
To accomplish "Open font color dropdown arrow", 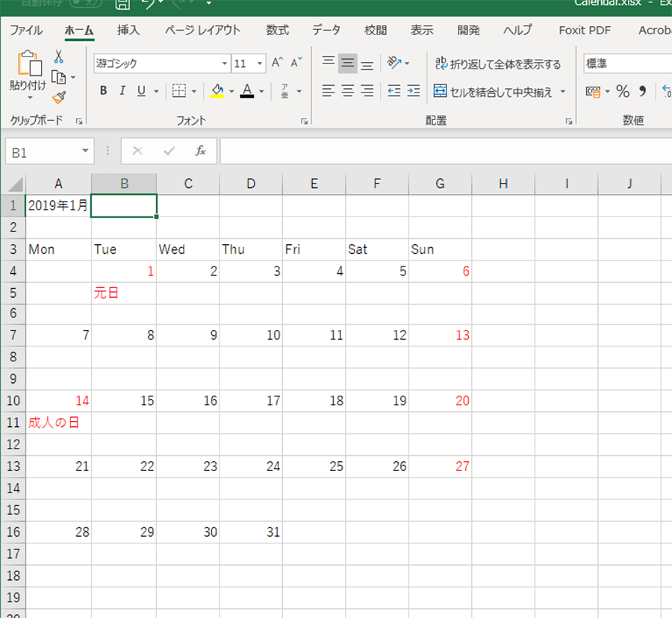I will click(261, 91).
